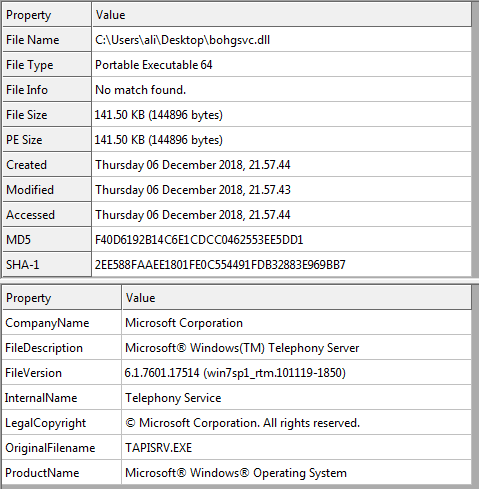The image size is (479, 489).
Task: Select the LegalCopyright property cell
Action: [x=62, y=423]
